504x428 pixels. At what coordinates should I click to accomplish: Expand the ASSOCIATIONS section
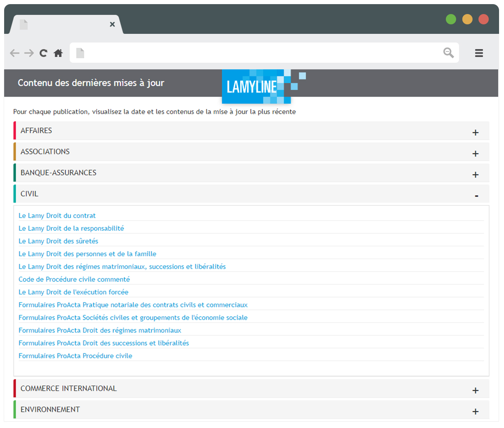475,154
